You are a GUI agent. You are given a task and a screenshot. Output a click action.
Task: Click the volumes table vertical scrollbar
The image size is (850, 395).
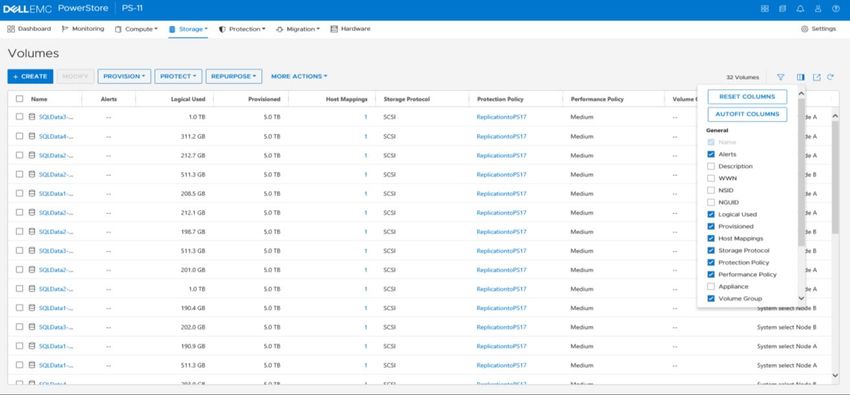[835, 177]
